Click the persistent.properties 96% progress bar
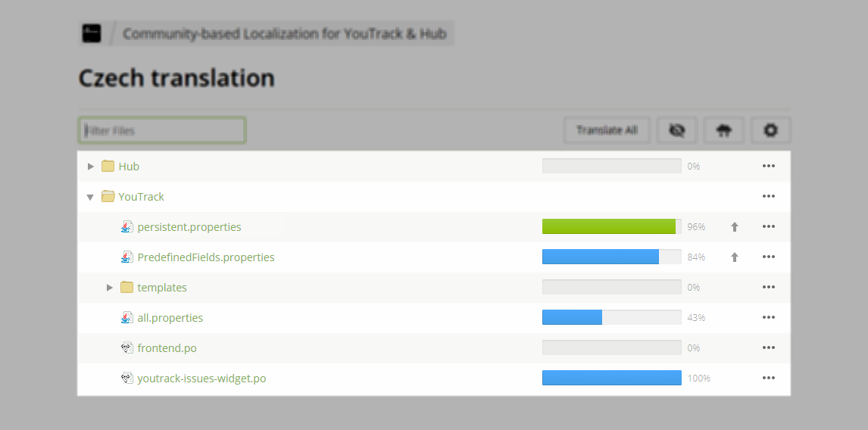 [612, 226]
